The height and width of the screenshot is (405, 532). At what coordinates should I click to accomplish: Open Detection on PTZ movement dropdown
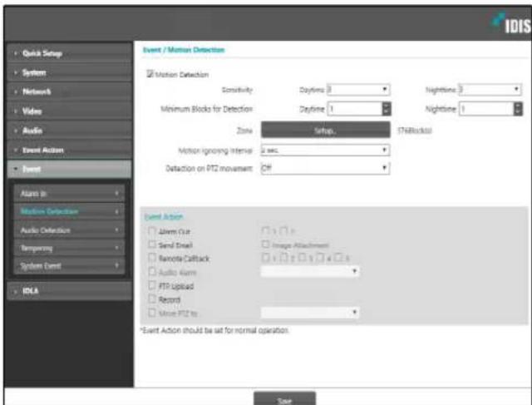click(x=325, y=168)
